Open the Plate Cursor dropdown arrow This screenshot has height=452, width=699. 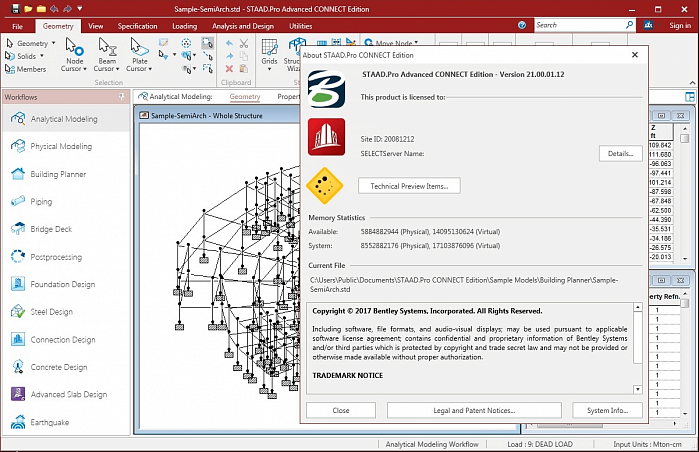(150, 69)
